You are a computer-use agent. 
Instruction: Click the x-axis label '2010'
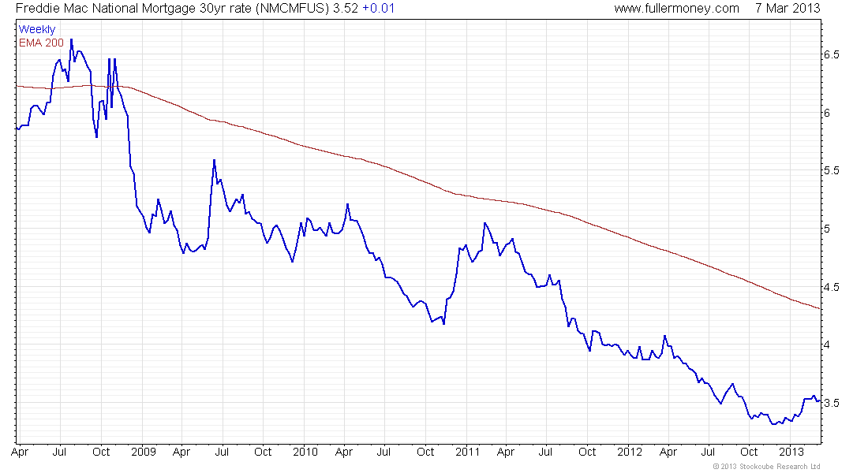tap(305, 452)
